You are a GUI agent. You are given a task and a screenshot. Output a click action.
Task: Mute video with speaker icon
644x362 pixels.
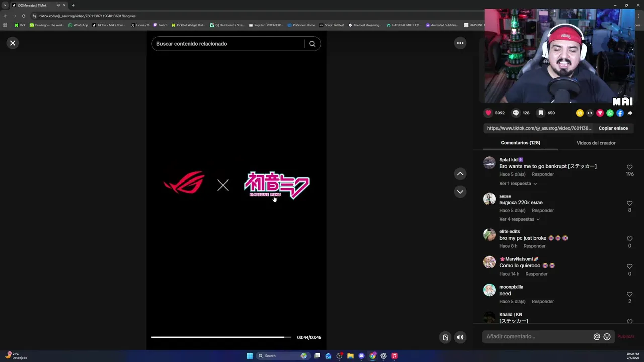(460, 337)
